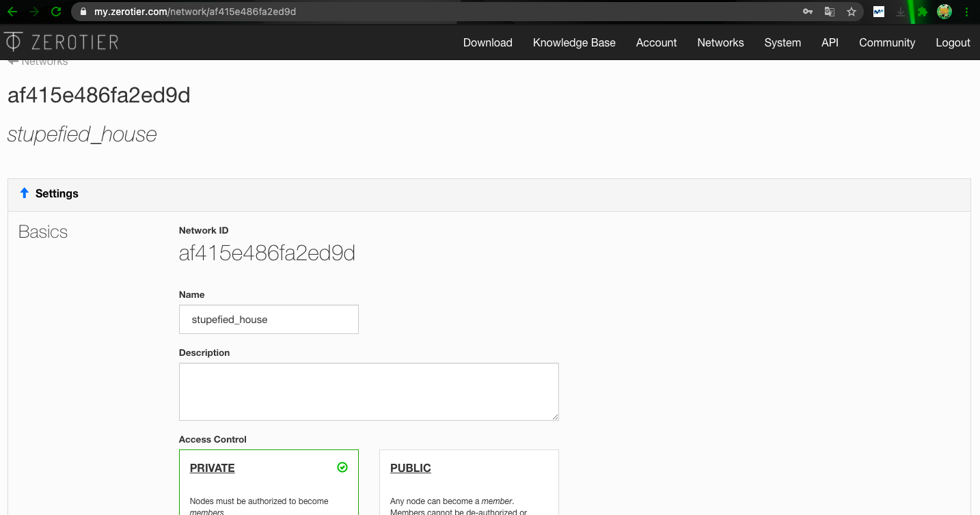Open the Networks menu item
This screenshot has height=515, width=980.
coord(720,42)
